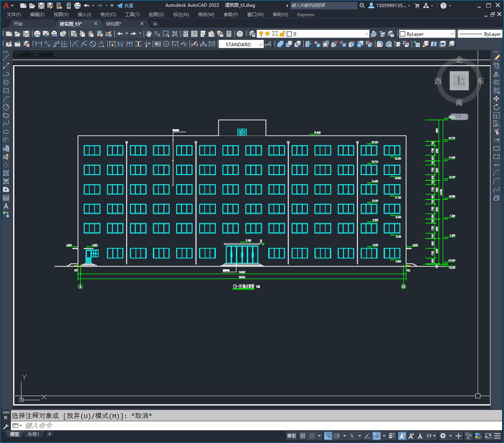Select the Hatch tool
This screenshot has height=443, width=504.
click(6, 173)
